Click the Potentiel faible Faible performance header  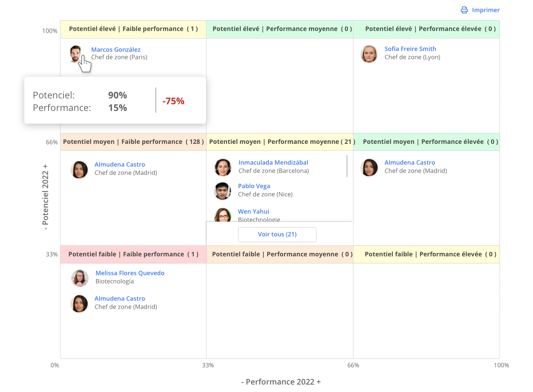pyautogui.click(x=133, y=254)
